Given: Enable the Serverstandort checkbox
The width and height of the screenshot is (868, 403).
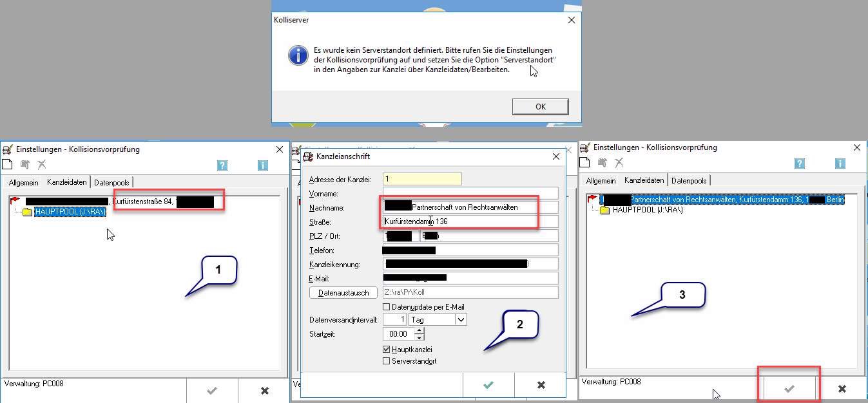Looking at the screenshot, I should pyautogui.click(x=387, y=361).
